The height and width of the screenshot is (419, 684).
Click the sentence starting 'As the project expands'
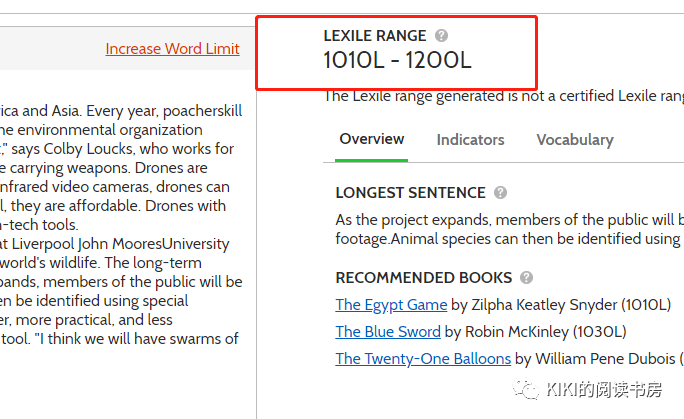click(510, 229)
